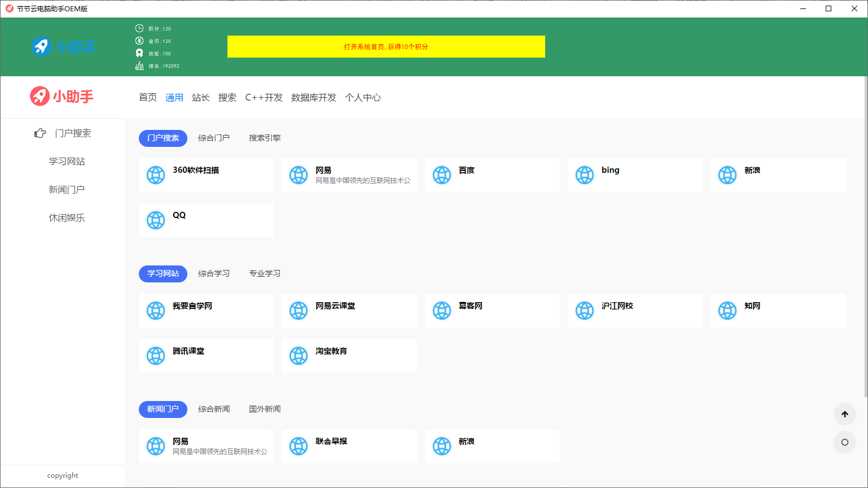
Task: Click the globe icon on 网易云课堂 card
Action: [x=299, y=311]
